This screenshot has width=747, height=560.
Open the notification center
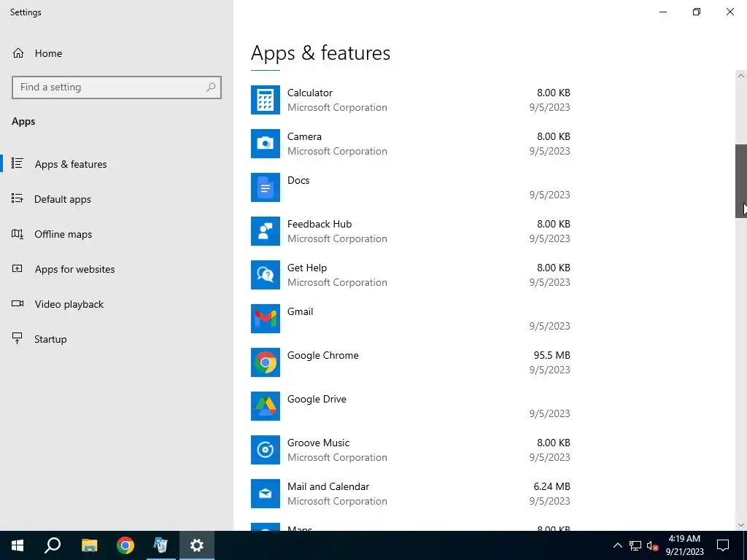(723, 545)
